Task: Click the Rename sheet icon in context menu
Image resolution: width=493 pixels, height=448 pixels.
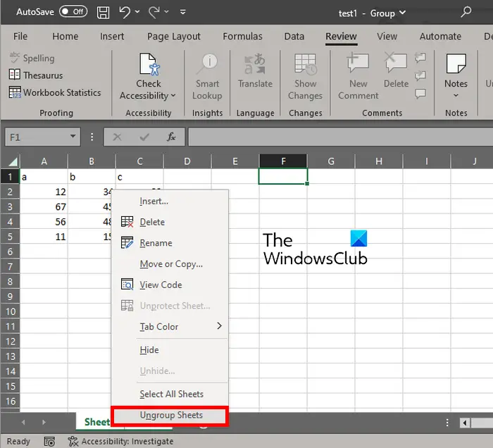Action: 127,243
